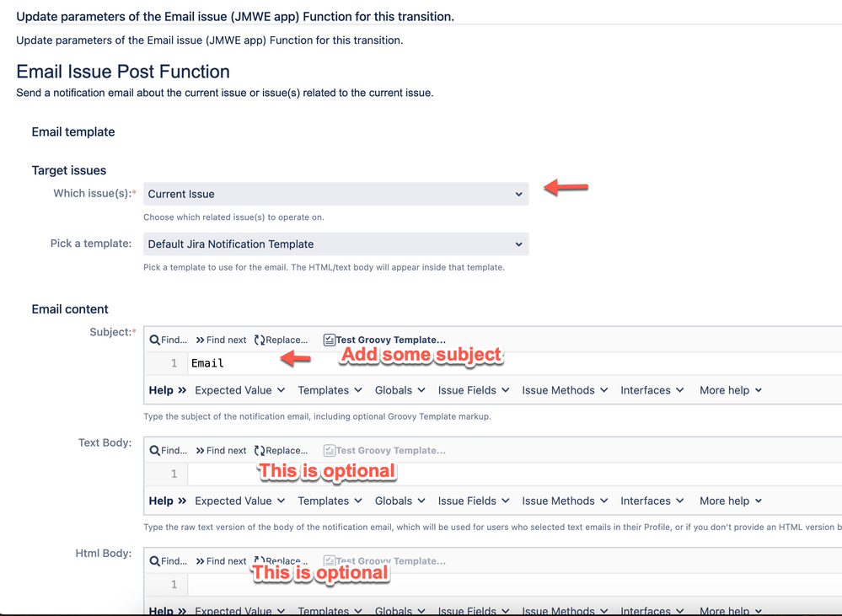Open More help menu under Subject
Image resolution: width=842 pixels, height=616 pixels.
pos(730,390)
